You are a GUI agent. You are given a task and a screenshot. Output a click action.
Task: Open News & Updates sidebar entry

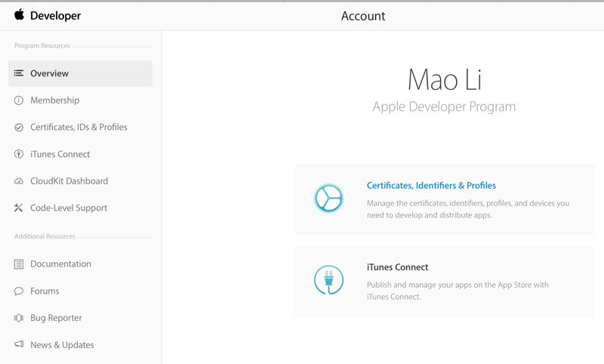click(x=62, y=345)
